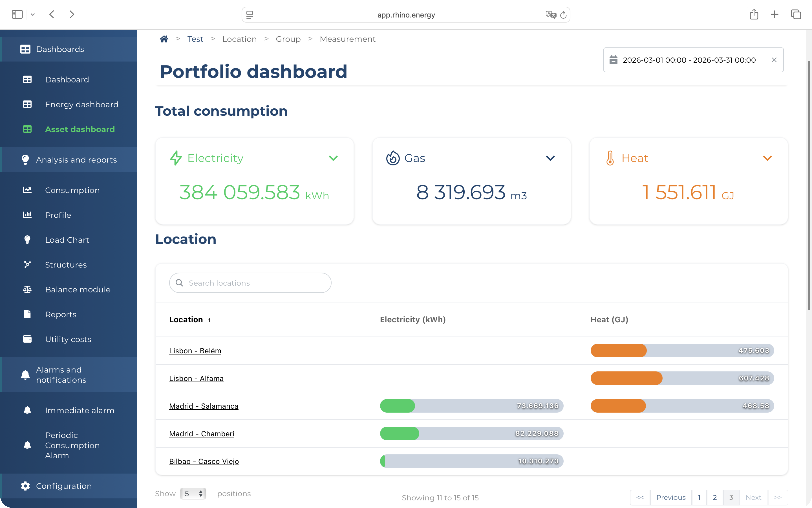This screenshot has height=508, width=812.
Task: Open Consumption menu item
Action: (x=72, y=190)
